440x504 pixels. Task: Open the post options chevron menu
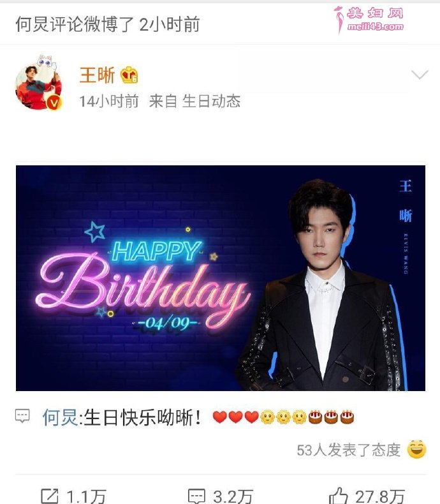click(420, 75)
